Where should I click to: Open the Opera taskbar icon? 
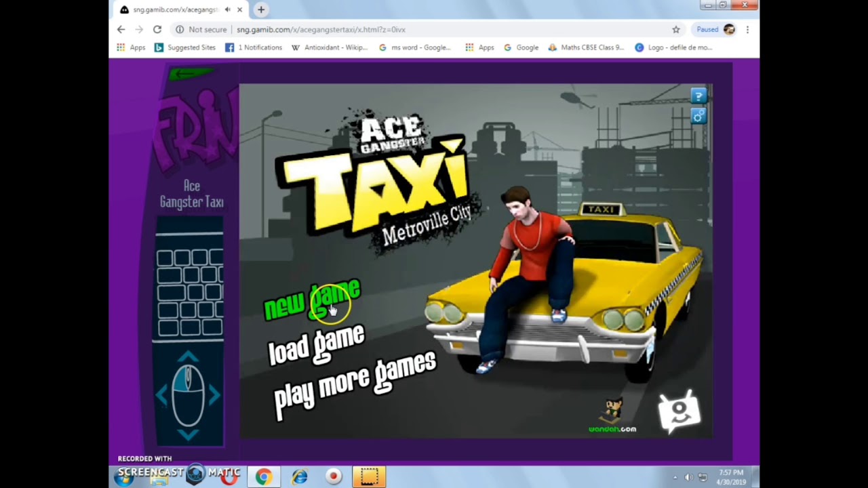[231, 476]
